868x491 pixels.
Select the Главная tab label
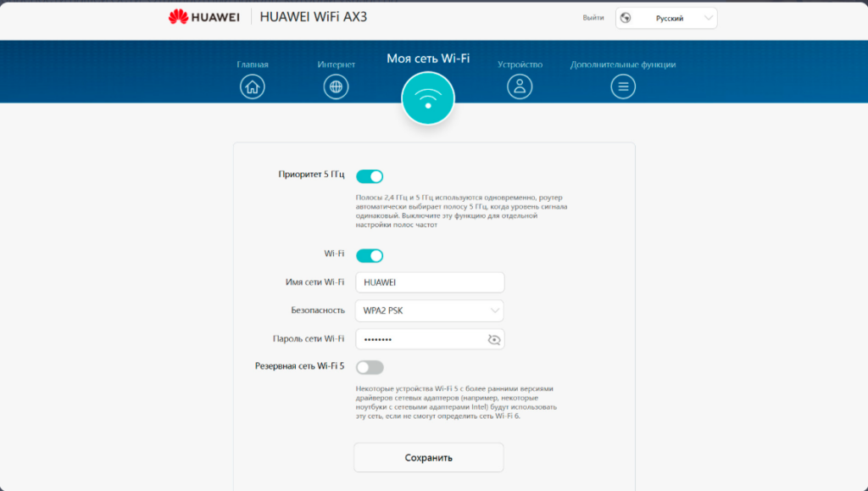(x=253, y=64)
